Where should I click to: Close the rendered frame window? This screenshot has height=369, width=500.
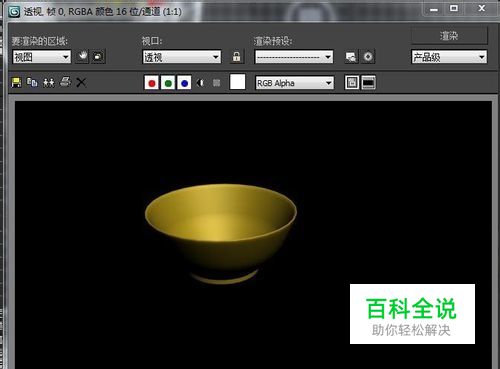[x=482, y=8]
